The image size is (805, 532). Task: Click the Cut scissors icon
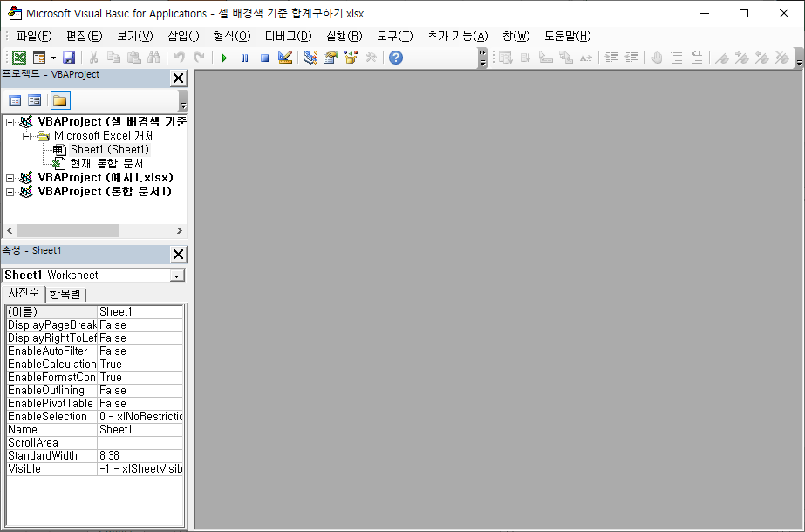pyautogui.click(x=93, y=58)
